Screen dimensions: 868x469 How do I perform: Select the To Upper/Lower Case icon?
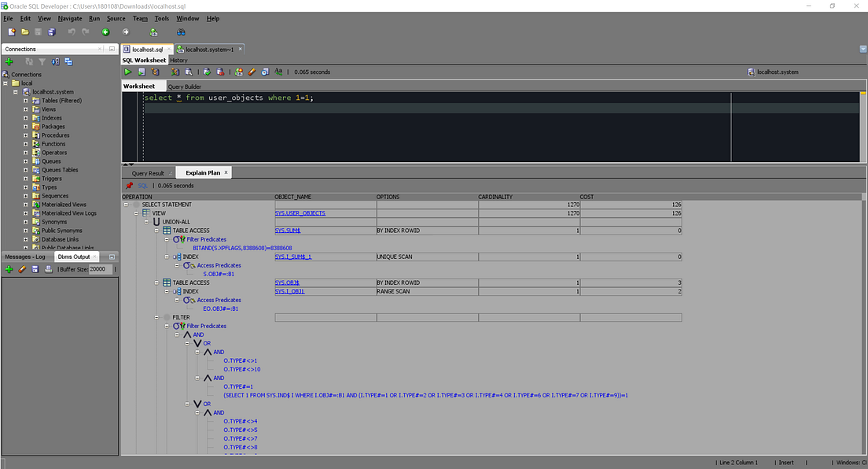(x=278, y=72)
